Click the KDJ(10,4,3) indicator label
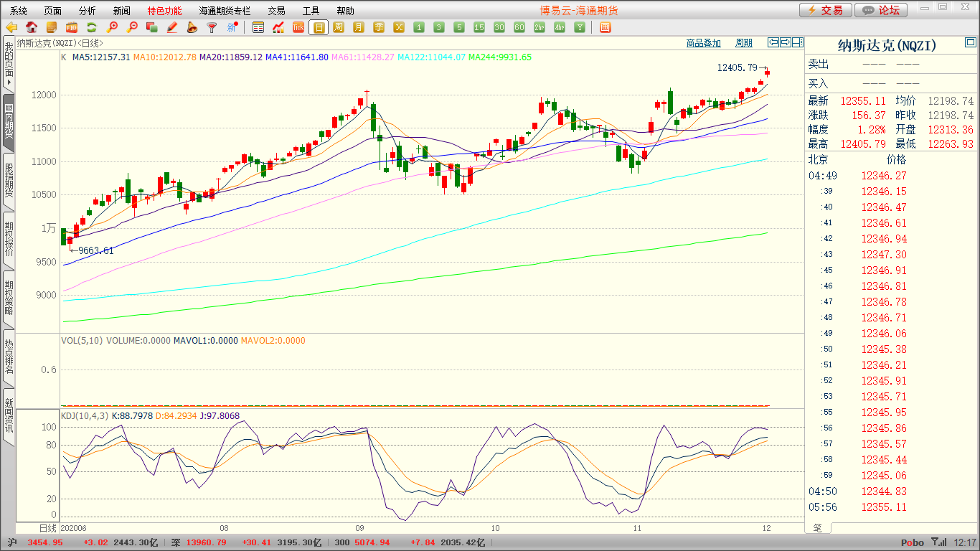Image resolution: width=980 pixels, height=551 pixels. 85,416
